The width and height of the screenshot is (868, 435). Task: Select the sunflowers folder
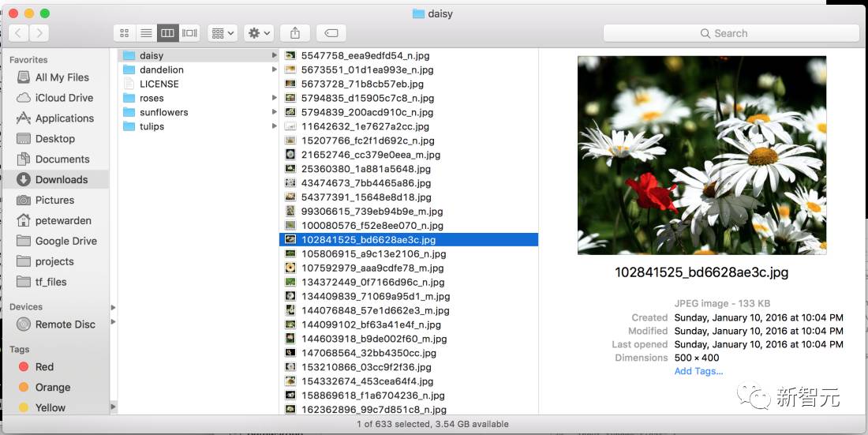pyautogui.click(x=198, y=112)
